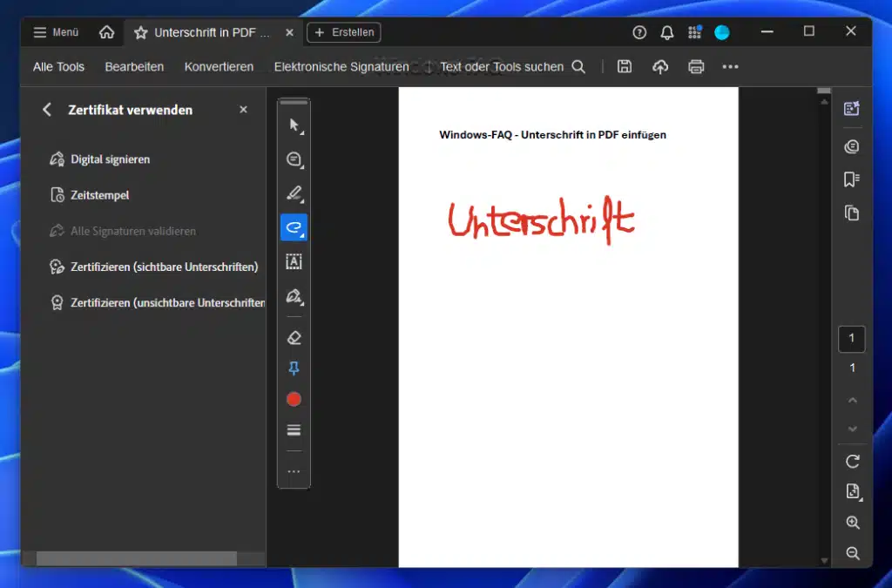Viewport: 892px width, 588px height.
Task: Open the user profile avatar
Action: click(722, 32)
